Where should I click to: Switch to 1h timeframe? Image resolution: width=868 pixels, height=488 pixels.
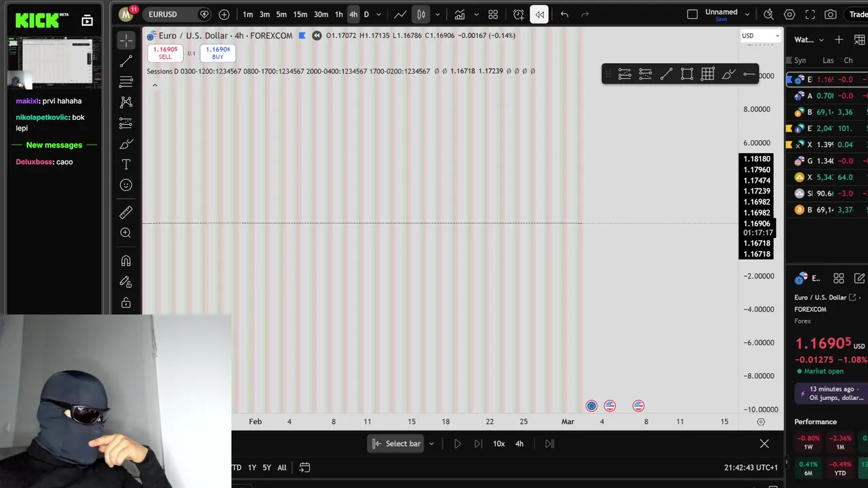point(338,14)
